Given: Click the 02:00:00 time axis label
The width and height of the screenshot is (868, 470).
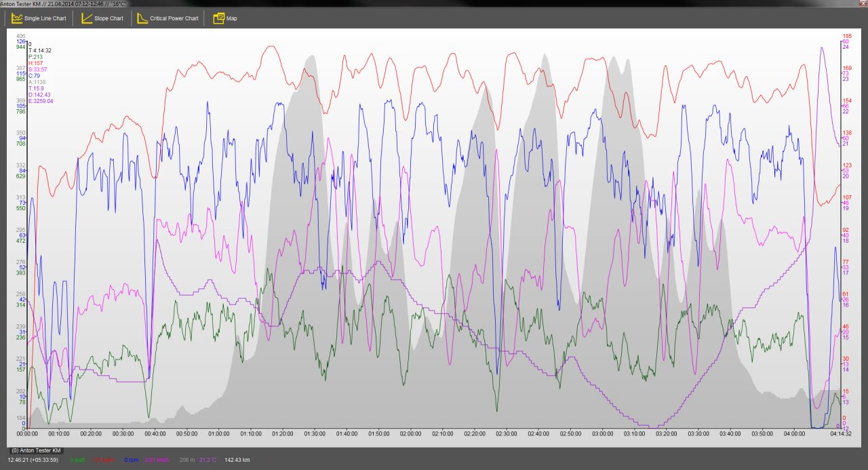Looking at the screenshot, I should [x=410, y=433].
